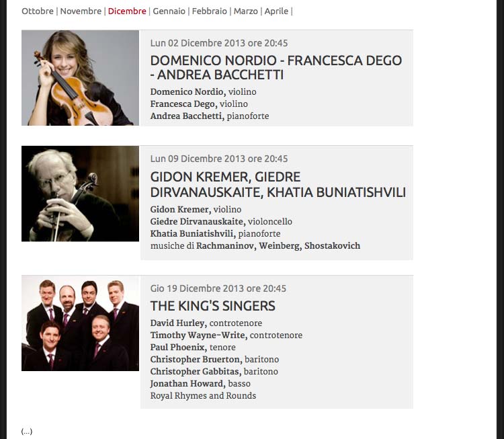The image size is (504, 439).
Task: Click the Gio 19 Dicembre 2013 date
Action: point(218,288)
